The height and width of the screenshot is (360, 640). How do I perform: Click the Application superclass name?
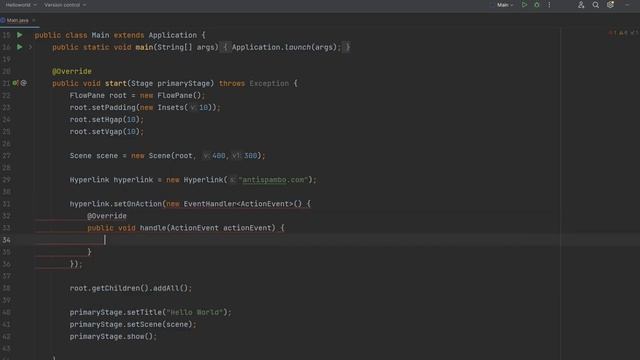click(173, 35)
